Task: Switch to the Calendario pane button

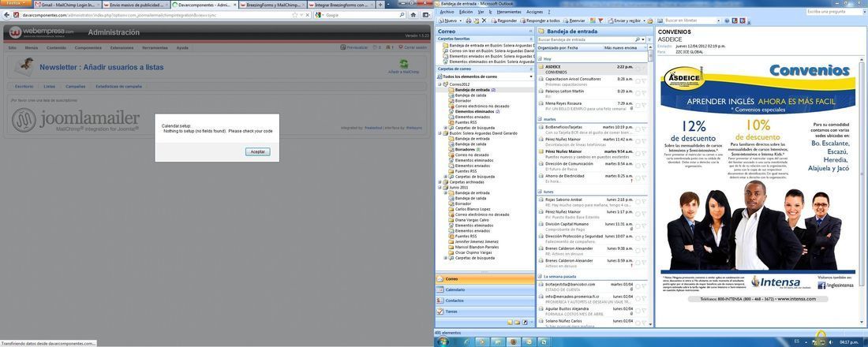Action: click(x=485, y=289)
